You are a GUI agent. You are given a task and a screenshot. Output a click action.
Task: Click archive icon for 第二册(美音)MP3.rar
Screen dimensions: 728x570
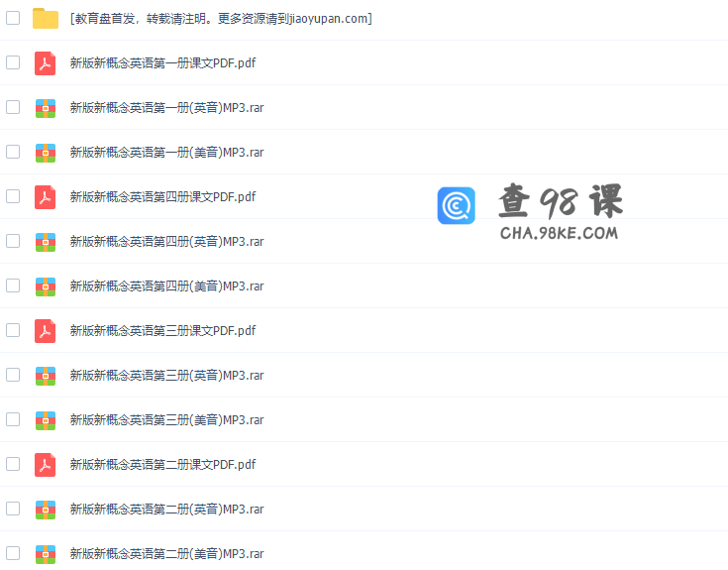coord(46,553)
